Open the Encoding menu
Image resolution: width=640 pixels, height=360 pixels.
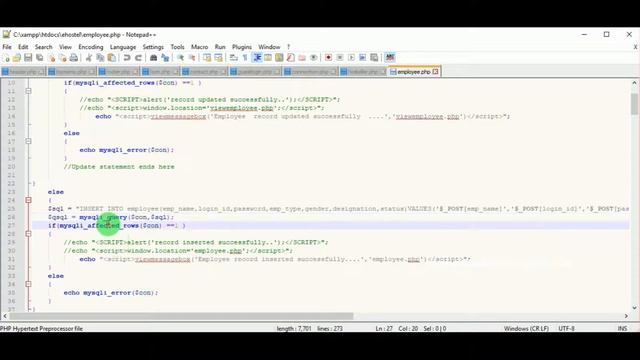coord(91,47)
